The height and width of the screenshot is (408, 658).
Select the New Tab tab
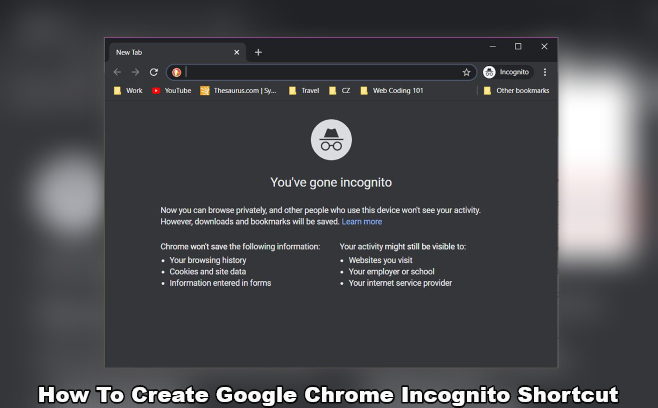coord(178,52)
